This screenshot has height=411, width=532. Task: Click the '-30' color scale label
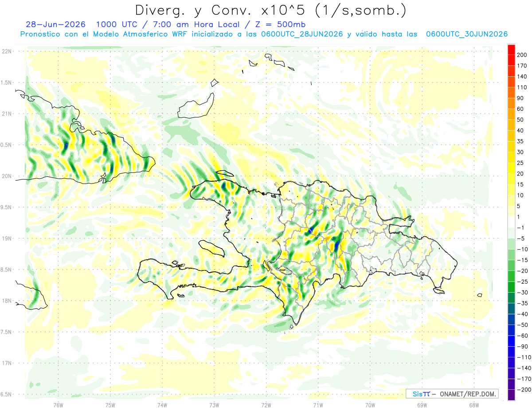(523, 293)
